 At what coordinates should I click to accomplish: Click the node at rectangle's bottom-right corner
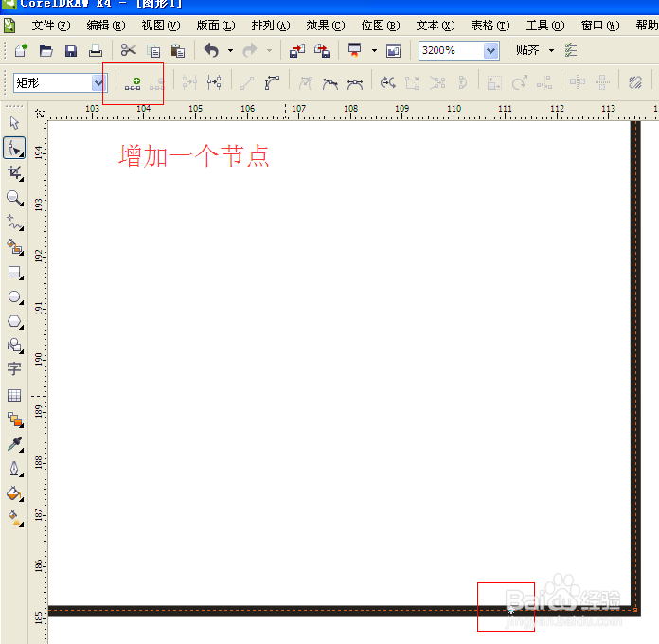(x=635, y=610)
